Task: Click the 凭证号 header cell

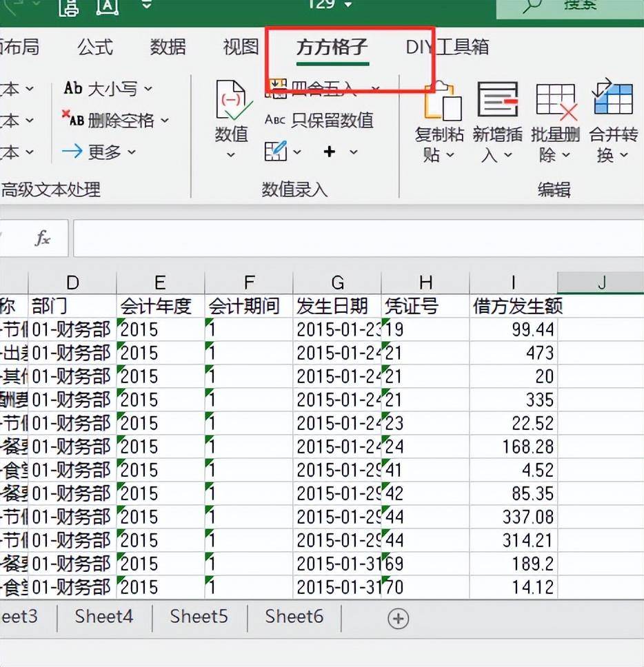Action: (x=425, y=306)
